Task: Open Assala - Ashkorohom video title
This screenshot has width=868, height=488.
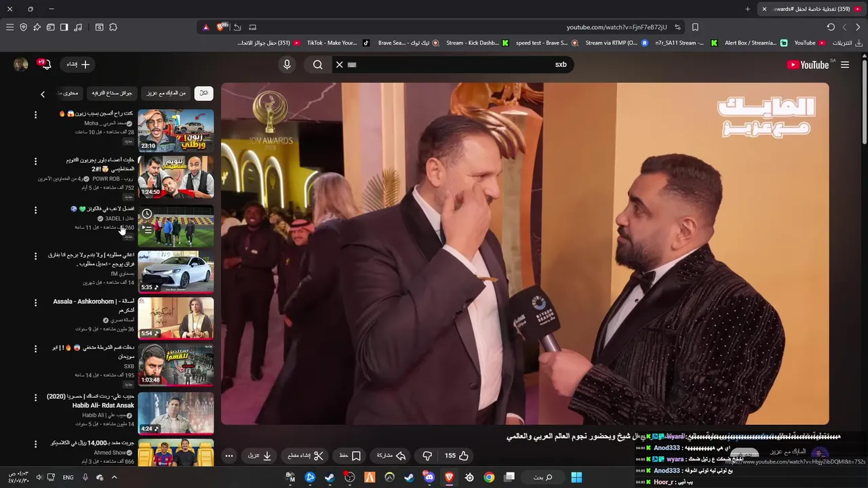Action: click(94, 306)
